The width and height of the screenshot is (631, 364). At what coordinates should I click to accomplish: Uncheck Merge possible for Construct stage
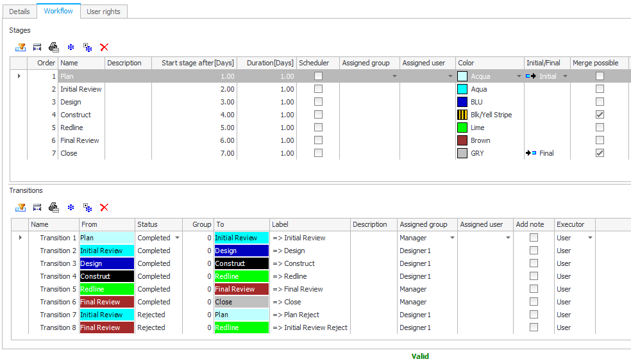[x=600, y=115]
